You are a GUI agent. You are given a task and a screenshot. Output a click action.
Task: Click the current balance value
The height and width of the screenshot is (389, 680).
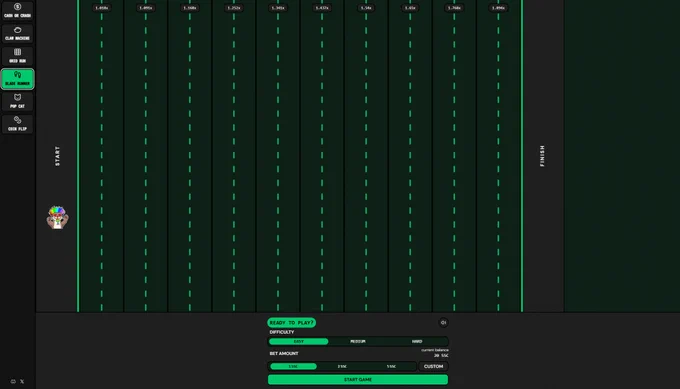[441, 355]
